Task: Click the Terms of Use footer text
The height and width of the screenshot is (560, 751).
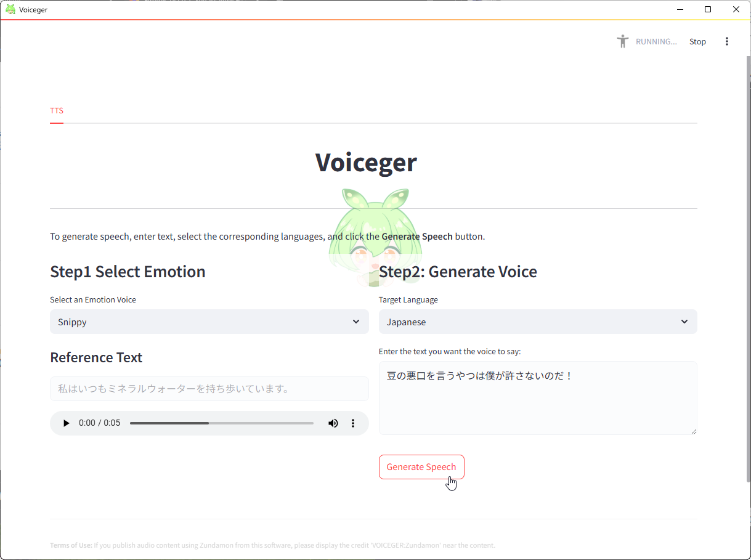Action: click(x=71, y=545)
